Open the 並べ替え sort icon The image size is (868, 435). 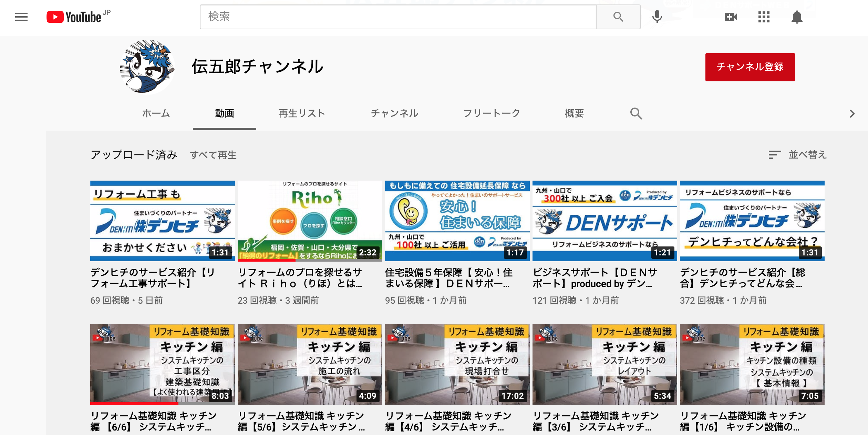[x=775, y=155]
